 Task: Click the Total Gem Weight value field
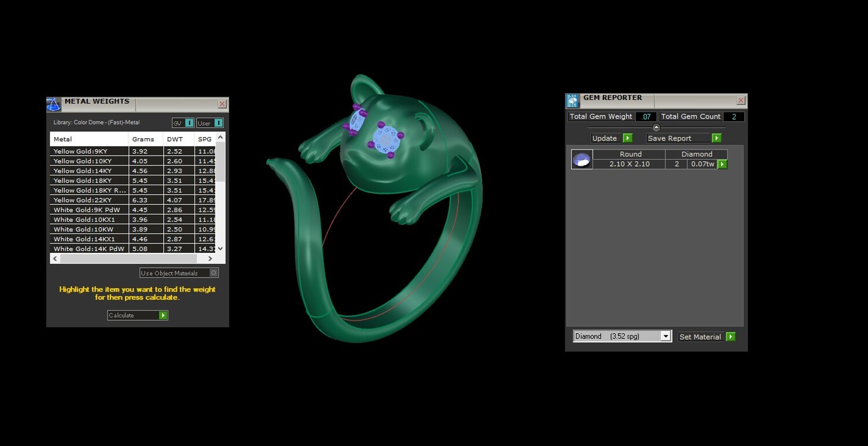pyautogui.click(x=646, y=117)
